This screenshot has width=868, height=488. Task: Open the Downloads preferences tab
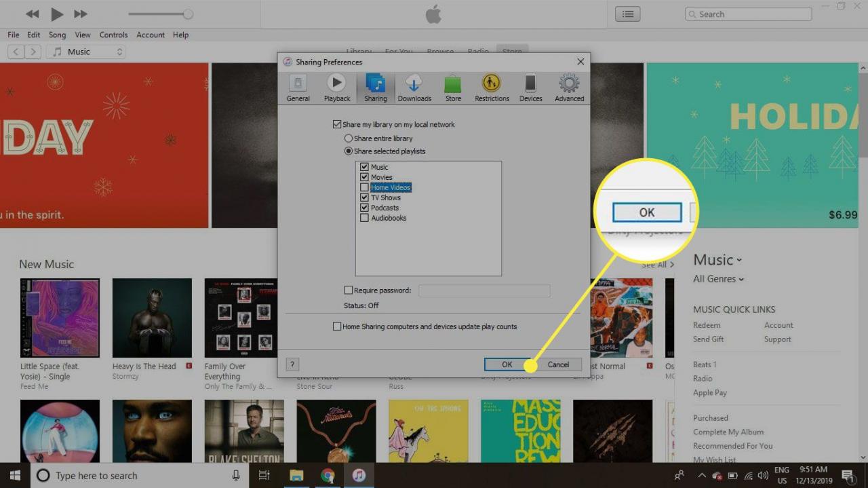click(414, 88)
